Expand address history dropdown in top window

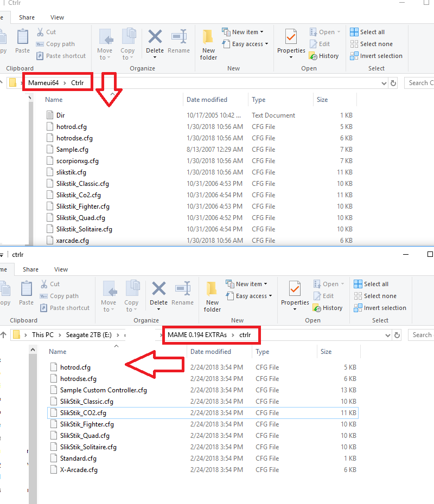click(x=384, y=83)
